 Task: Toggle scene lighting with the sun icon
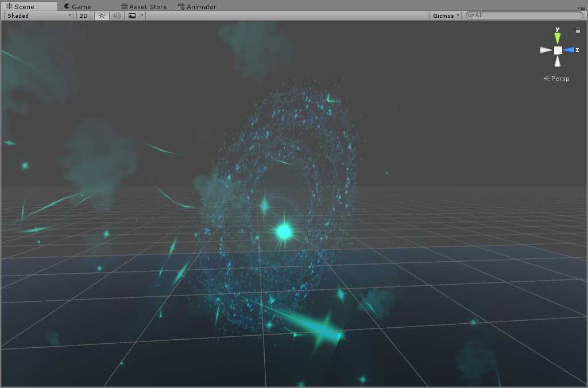[102, 15]
